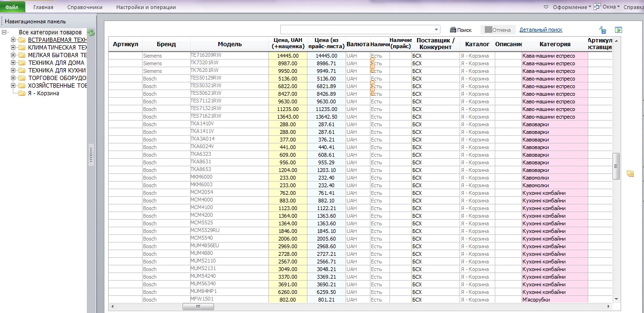This screenshot has width=644, height=313.
Task: Expand ХОЗЯЙСТВЕННЫЕ ТОВАРЫ plus sign
Action: click(13, 86)
